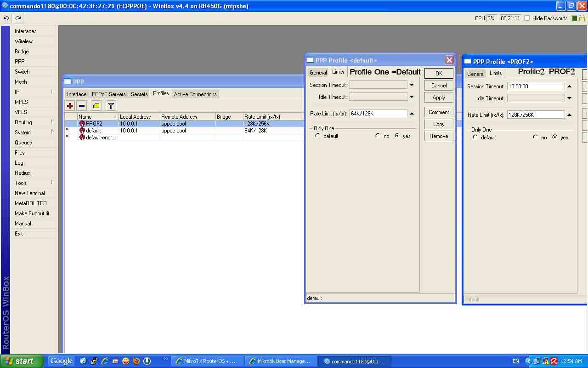Select the 'default' row in profiles list
588x368 pixels.
184,131
